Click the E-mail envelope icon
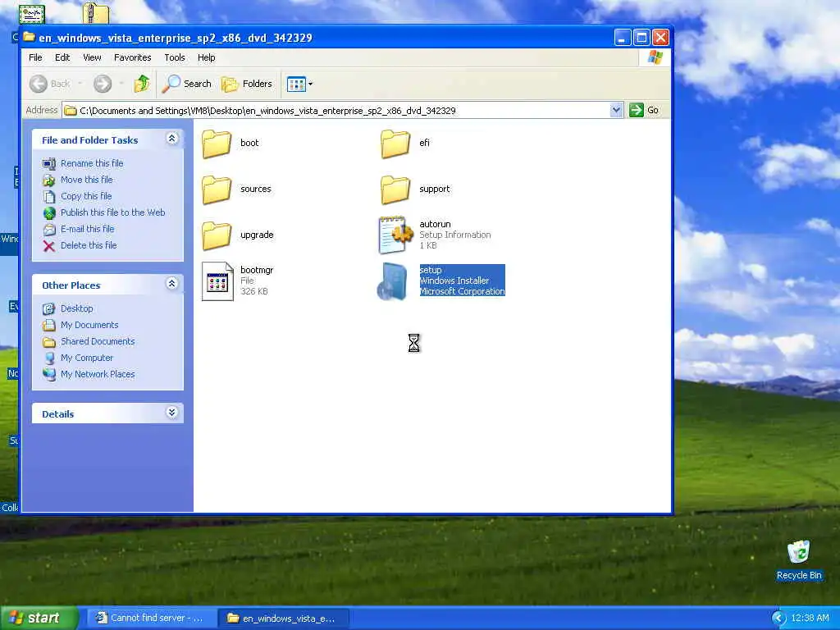Viewport: 840px width, 630px height. coord(48,230)
